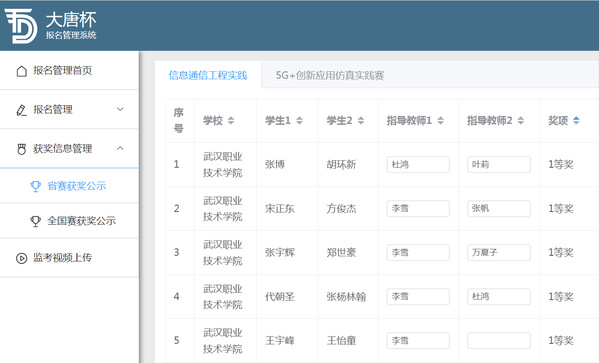Edit 指导教师2 field 张帆 in row 2

[x=499, y=209]
